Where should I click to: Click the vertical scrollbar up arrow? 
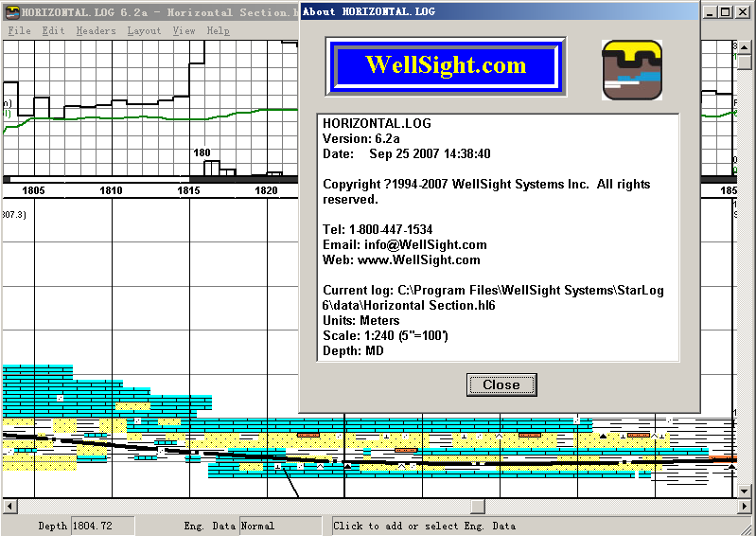tap(744, 47)
